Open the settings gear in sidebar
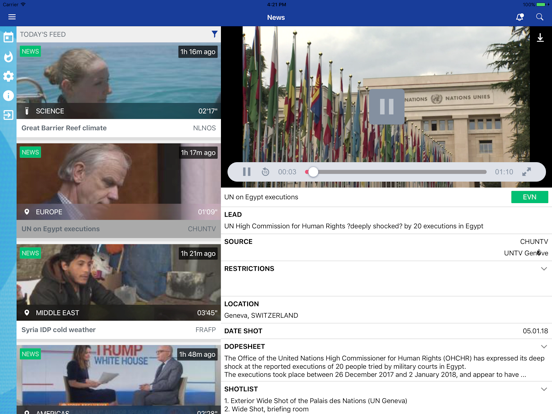 tap(8, 76)
